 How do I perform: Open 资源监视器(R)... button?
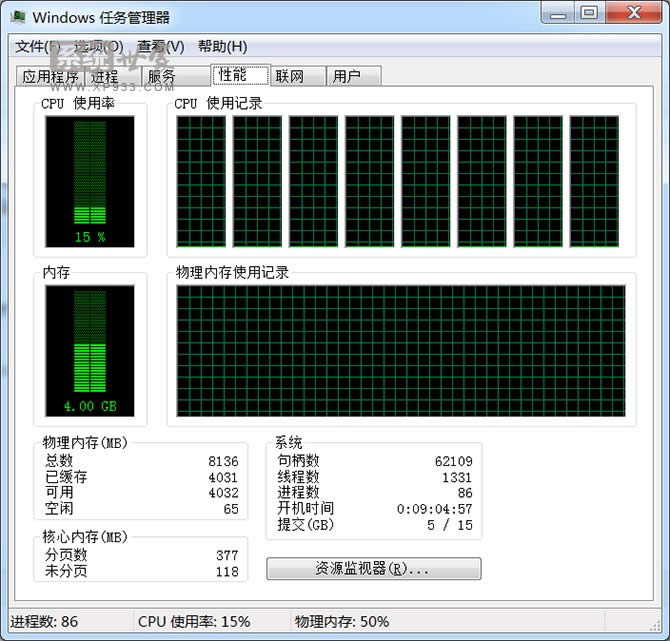373,569
